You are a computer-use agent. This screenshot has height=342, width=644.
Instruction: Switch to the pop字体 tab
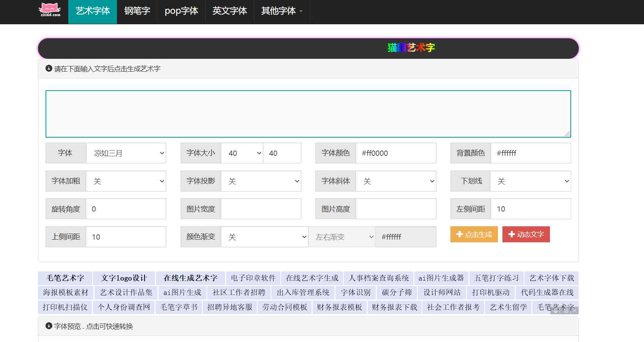181,12
